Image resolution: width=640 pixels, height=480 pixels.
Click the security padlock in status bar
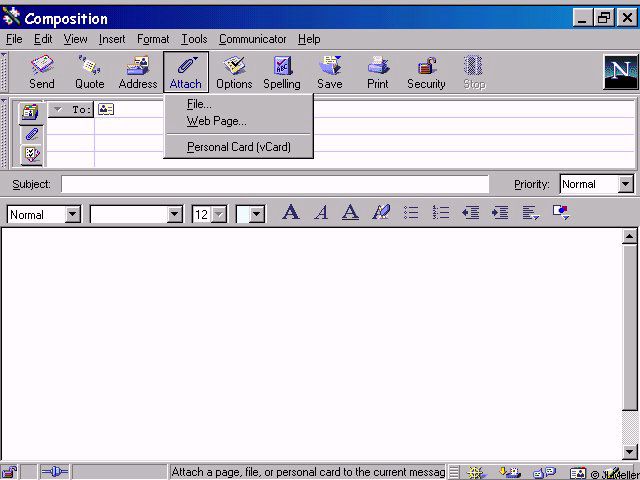9,472
